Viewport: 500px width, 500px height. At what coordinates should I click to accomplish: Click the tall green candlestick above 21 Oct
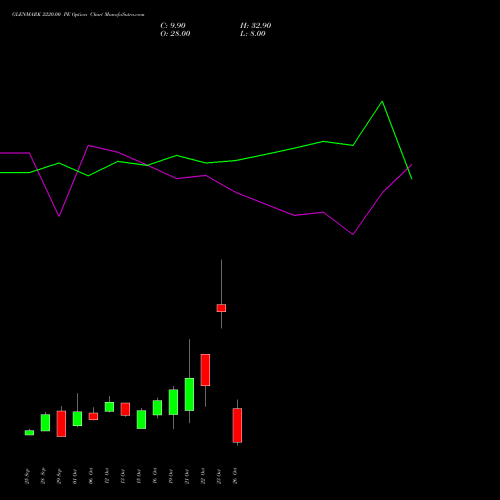tap(189, 394)
